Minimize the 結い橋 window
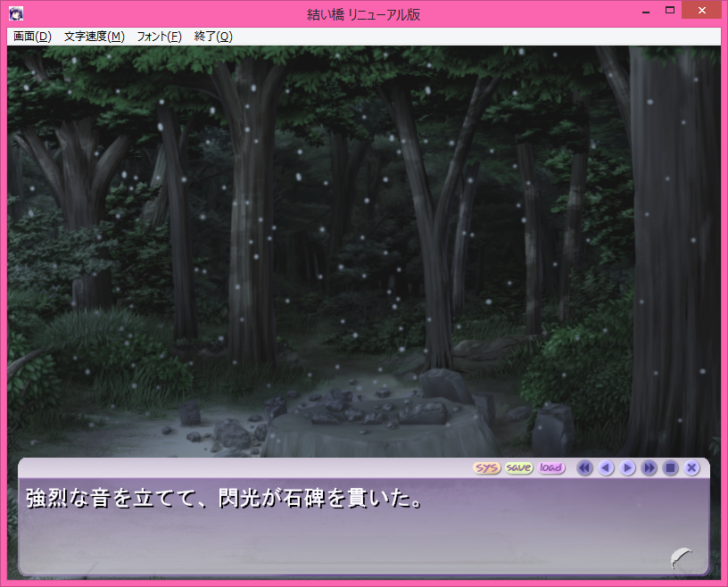Viewport: 728px width, 587px height. (646, 12)
